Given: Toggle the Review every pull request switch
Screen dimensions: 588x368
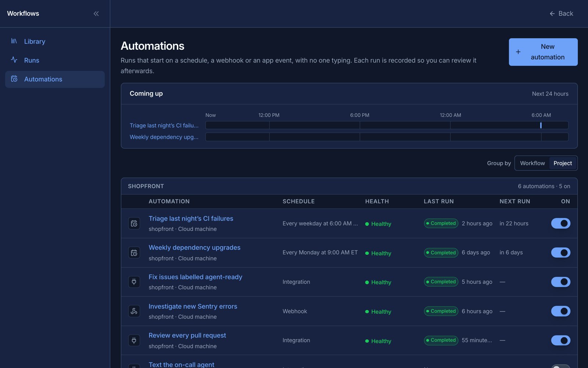Looking at the screenshot, I should [560, 340].
